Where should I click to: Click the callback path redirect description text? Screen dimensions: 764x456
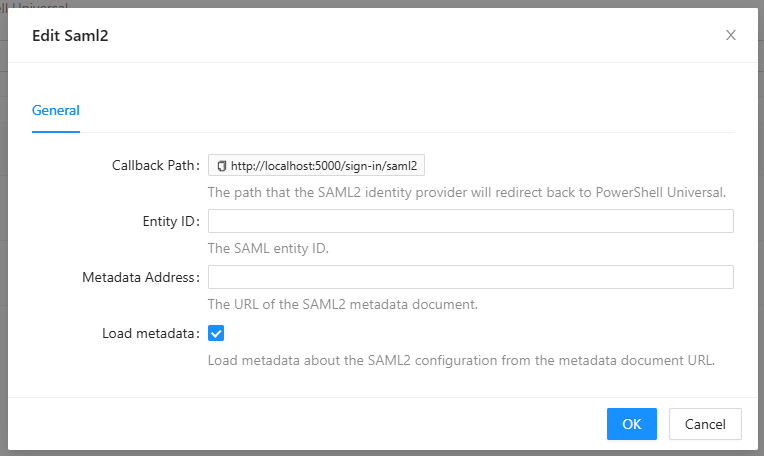pyautogui.click(x=466, y=192)
